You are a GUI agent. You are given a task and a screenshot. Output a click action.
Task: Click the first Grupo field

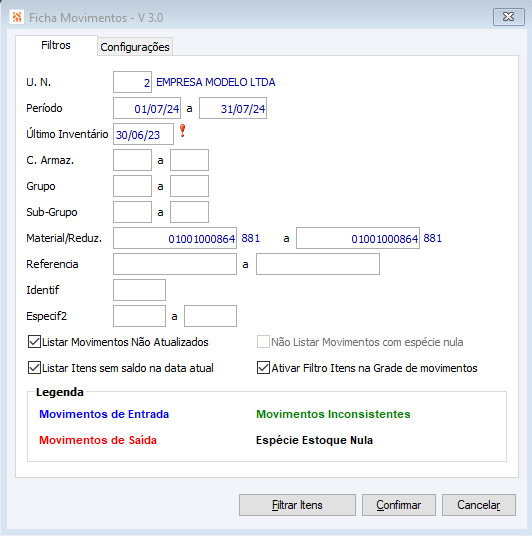coord(132,186)
